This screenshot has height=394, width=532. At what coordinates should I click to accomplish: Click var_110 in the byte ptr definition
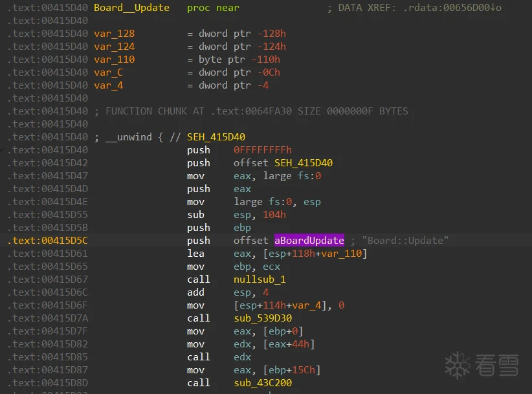(x=114, y=60)
